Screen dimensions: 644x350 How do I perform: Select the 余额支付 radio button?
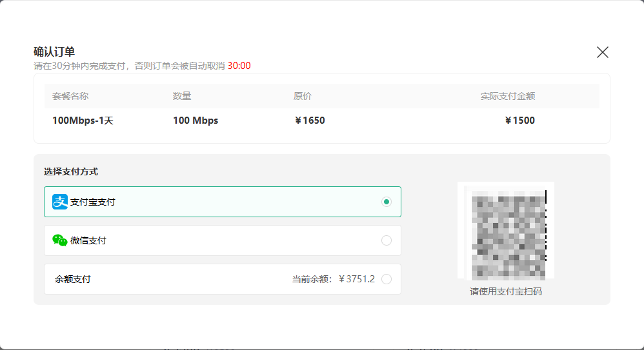pos(386,279)
